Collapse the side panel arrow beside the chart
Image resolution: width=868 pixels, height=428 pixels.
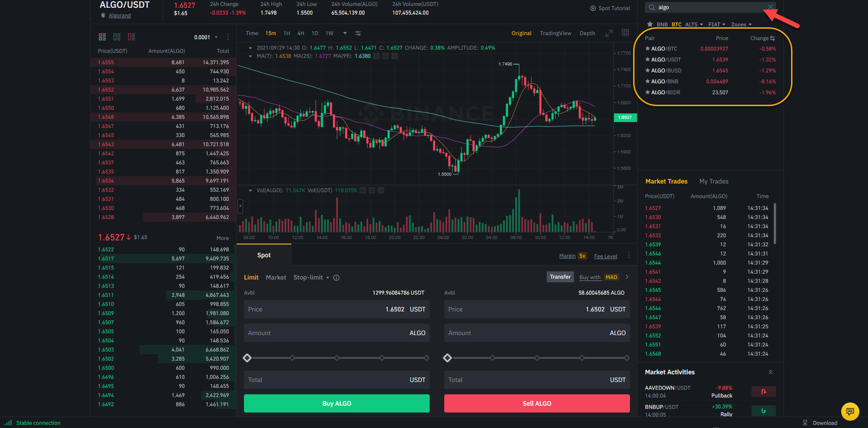pyautogui.click(x=240, y=206)
